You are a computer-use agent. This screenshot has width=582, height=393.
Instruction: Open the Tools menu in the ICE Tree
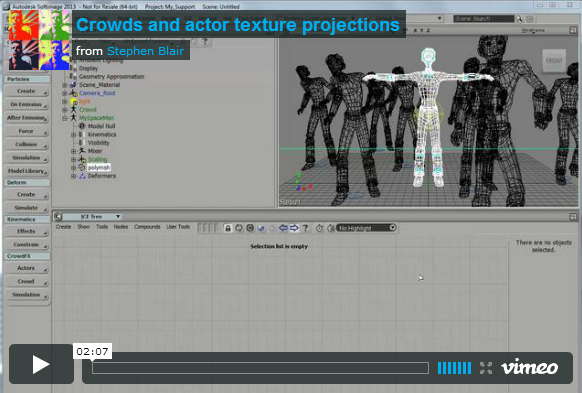pyautogui.click(x=102, y=227)
